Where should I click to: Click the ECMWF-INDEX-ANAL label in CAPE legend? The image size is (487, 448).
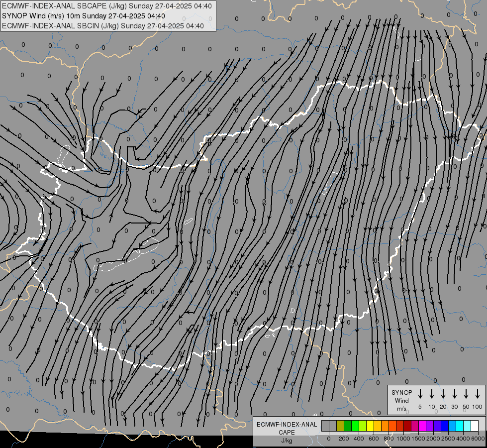(x=287, y=425)
